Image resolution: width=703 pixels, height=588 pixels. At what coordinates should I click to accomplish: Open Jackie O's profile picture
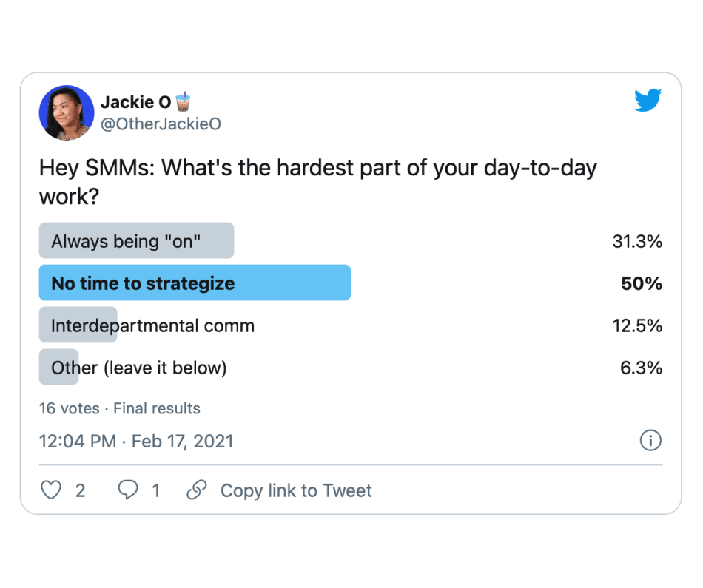coord(66,113)
